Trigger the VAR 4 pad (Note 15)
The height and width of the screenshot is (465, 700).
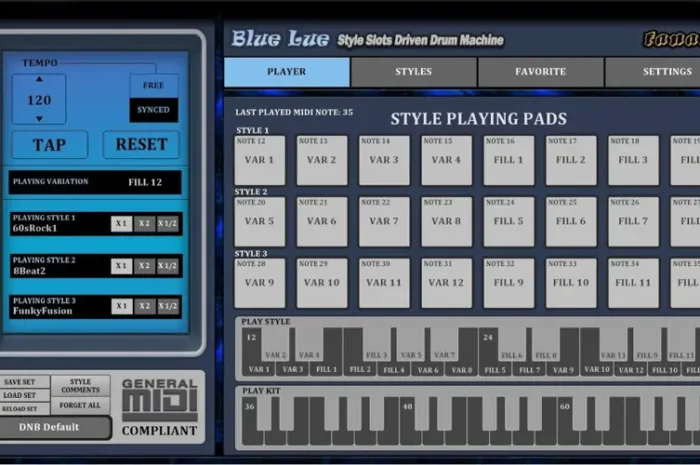tap(446, 160)
